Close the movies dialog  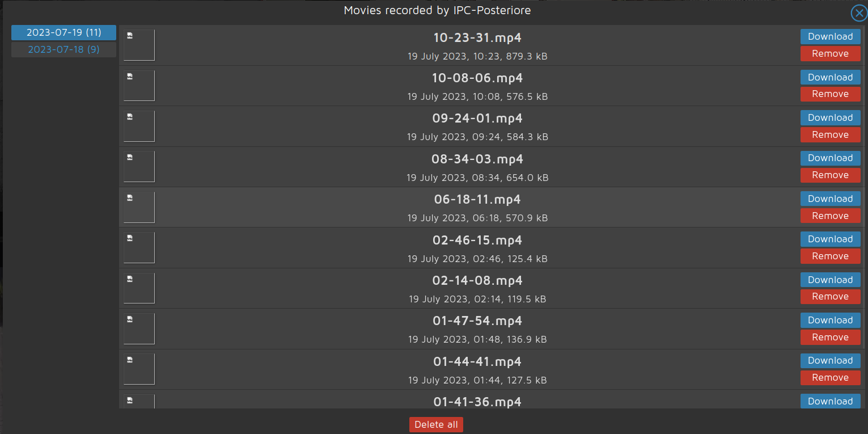858,13
